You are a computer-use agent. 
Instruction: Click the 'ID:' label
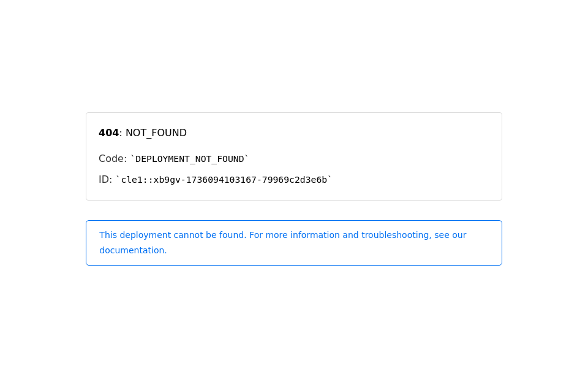[105, 180]
